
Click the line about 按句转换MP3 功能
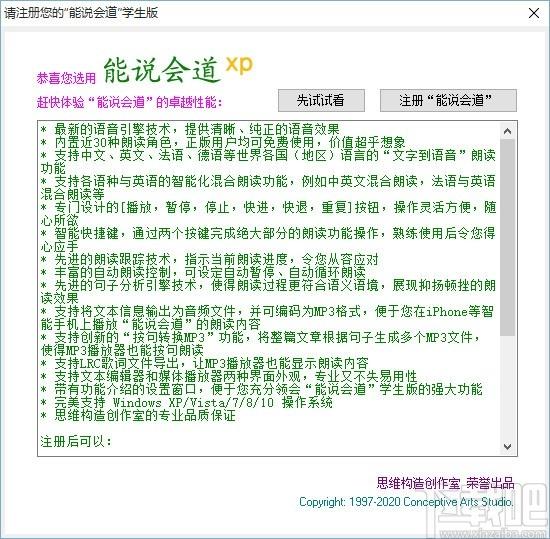(x=261, y=344)
